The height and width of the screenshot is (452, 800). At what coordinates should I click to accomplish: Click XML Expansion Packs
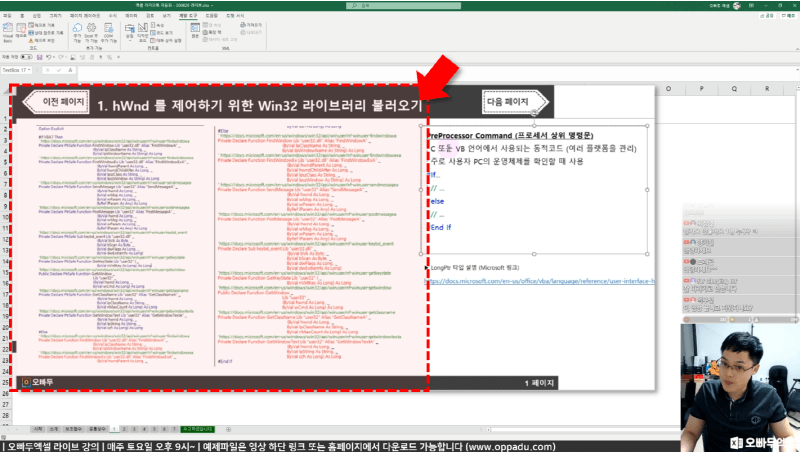click(x=212, y=32)
